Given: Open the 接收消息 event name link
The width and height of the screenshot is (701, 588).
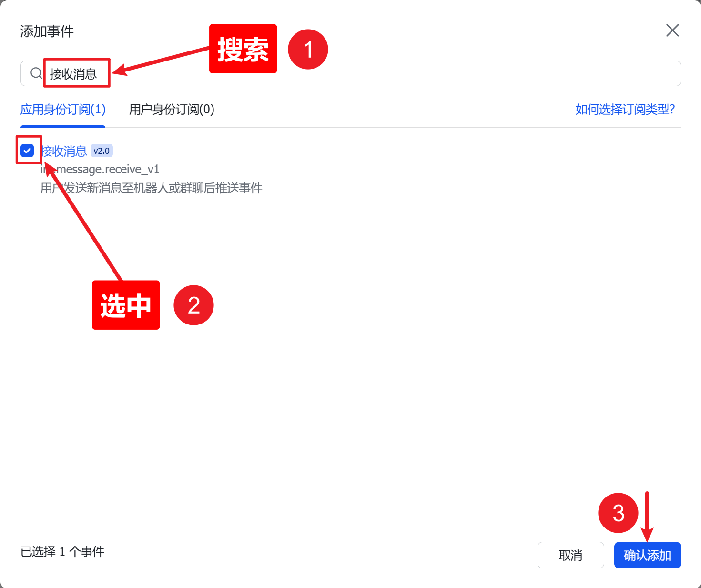Looking at the screenshot, I should click(63, 151).
